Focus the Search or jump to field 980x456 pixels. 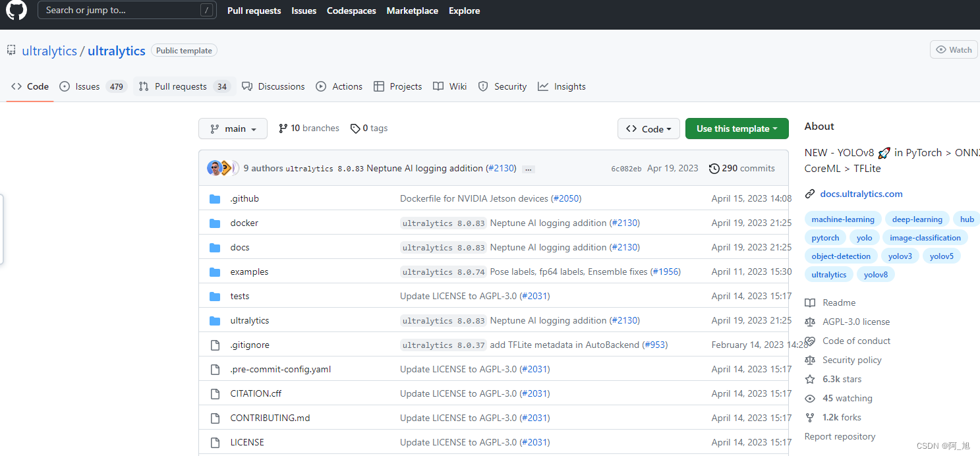(127, 10)
